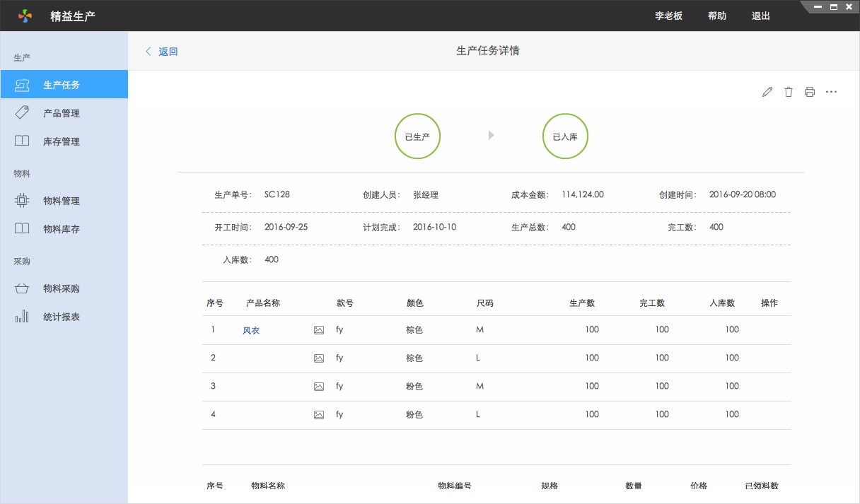
Task: Click the 已生产 status circle
Action: tap(417, 136)
